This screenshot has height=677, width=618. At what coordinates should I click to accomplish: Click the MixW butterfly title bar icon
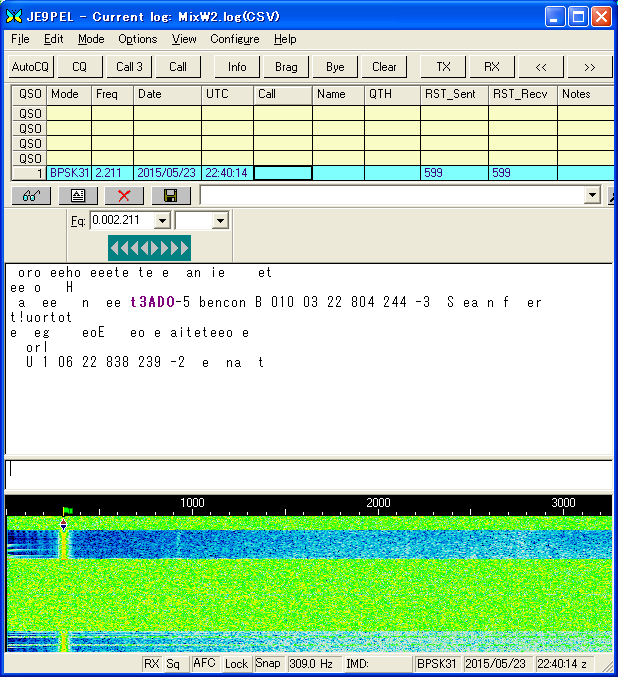tap(14, 16)
